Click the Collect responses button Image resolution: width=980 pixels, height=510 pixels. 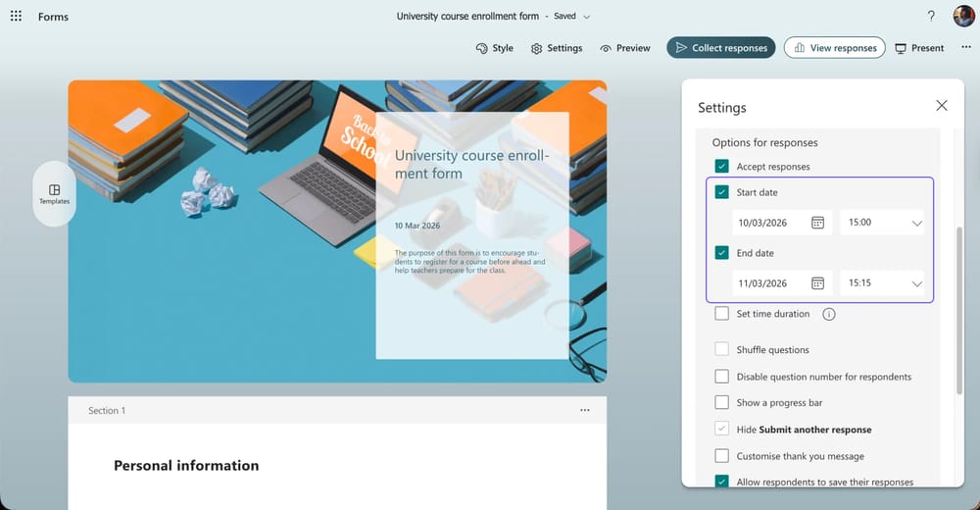[x=721, y=48]
